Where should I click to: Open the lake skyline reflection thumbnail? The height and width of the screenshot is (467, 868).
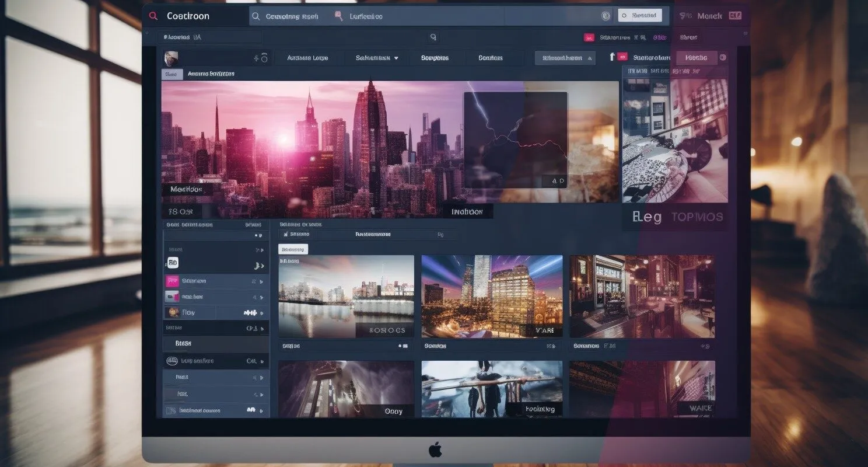[346, 297]
